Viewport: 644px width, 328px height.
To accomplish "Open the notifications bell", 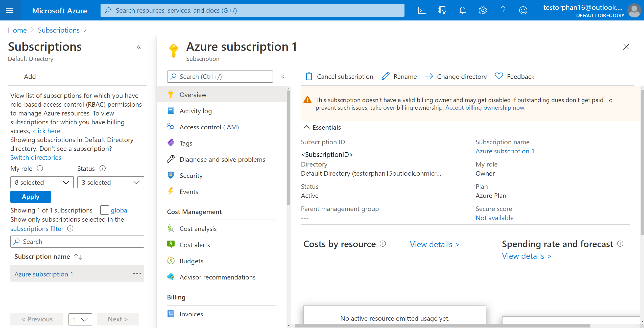I will coord(462,10).
